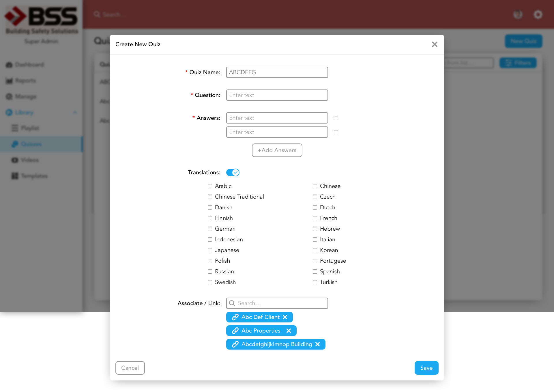This screenshot has height=392, width=554.
Task: Click the user avatar icon in header
Action: point(518,14)
